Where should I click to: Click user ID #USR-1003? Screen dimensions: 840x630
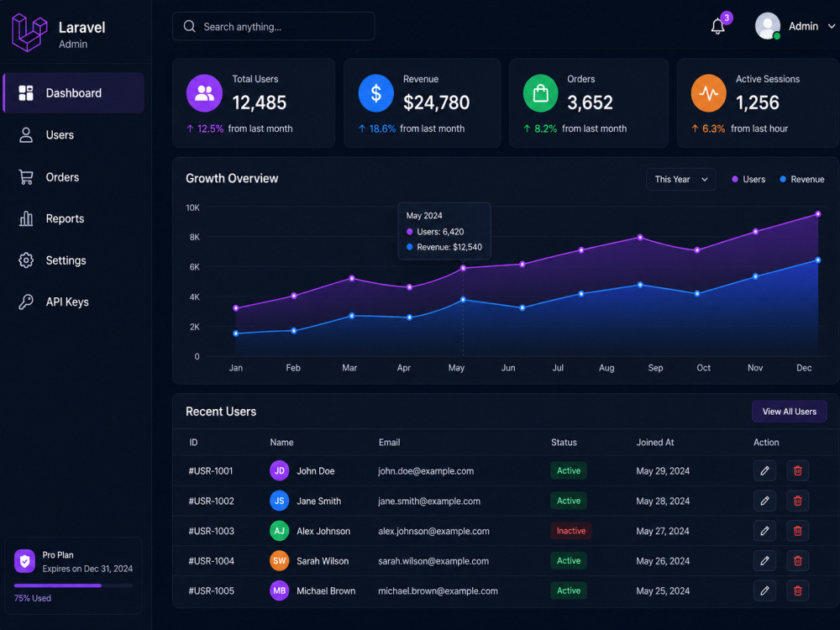[211, 532]
